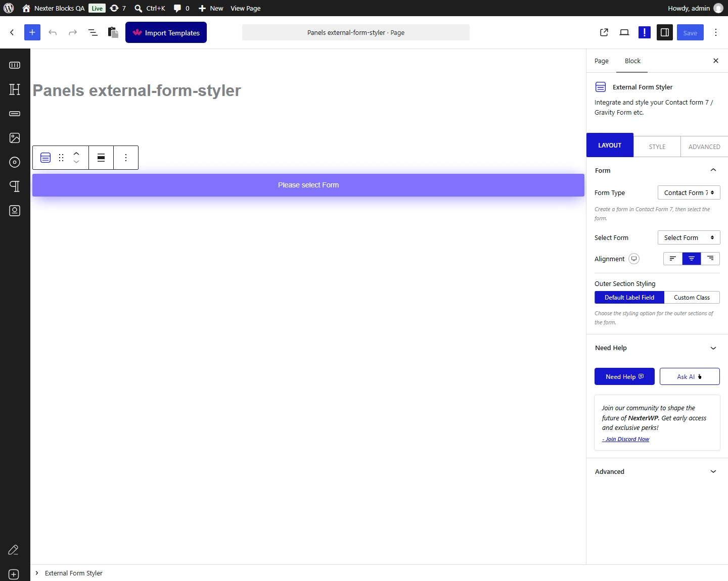This screenshot has height=581, width=728.
Task: Click the heading block icon in left sidebar
Action: pyautogui.click(x=15, y=89)
